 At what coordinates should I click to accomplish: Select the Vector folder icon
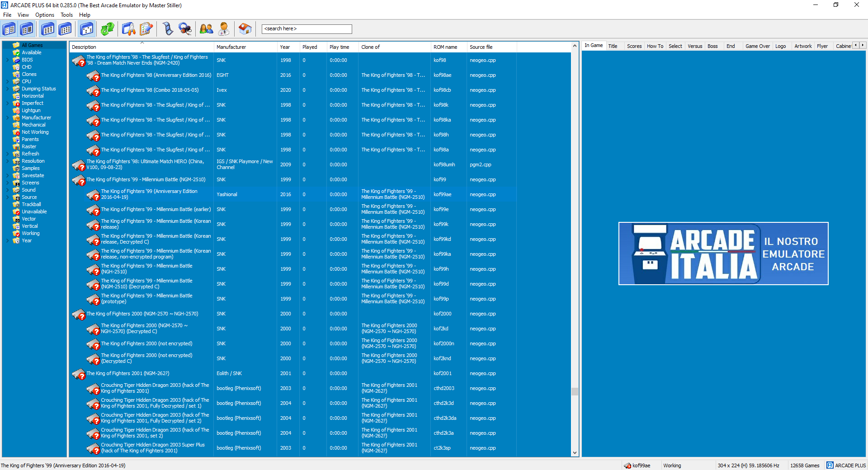tap(16, 219)
